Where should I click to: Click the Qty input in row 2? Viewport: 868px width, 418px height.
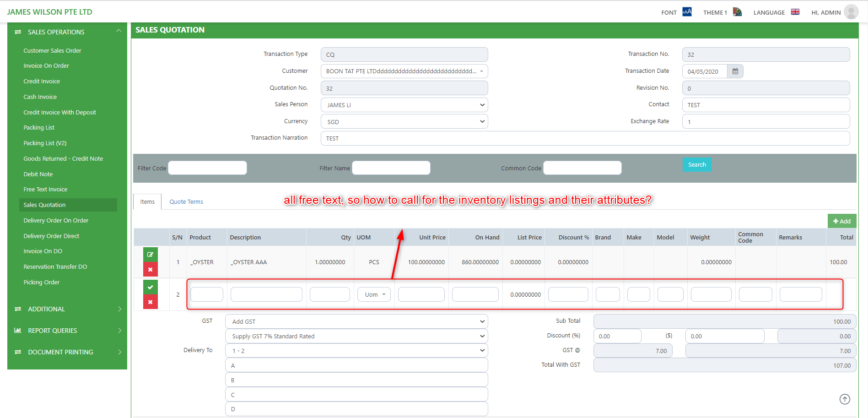pos(329,294)
